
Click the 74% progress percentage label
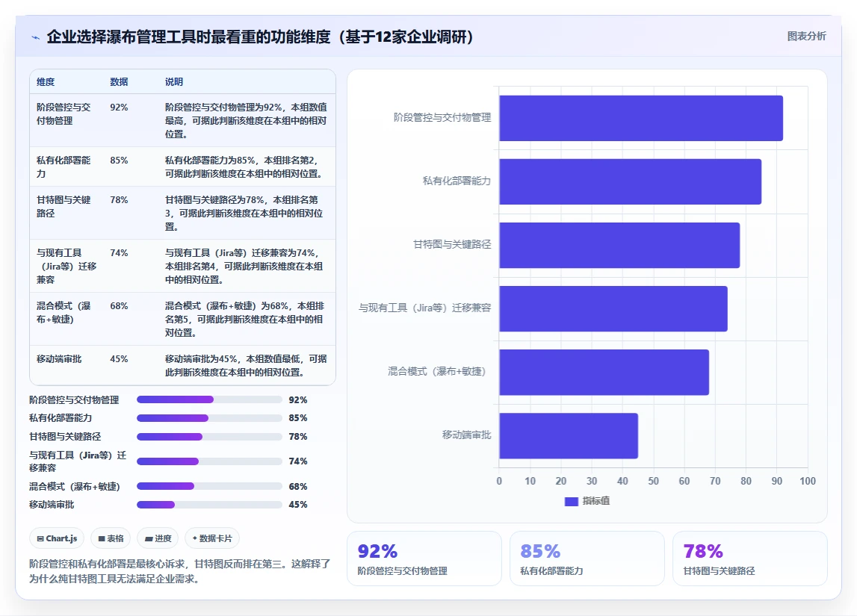[298, 461]
